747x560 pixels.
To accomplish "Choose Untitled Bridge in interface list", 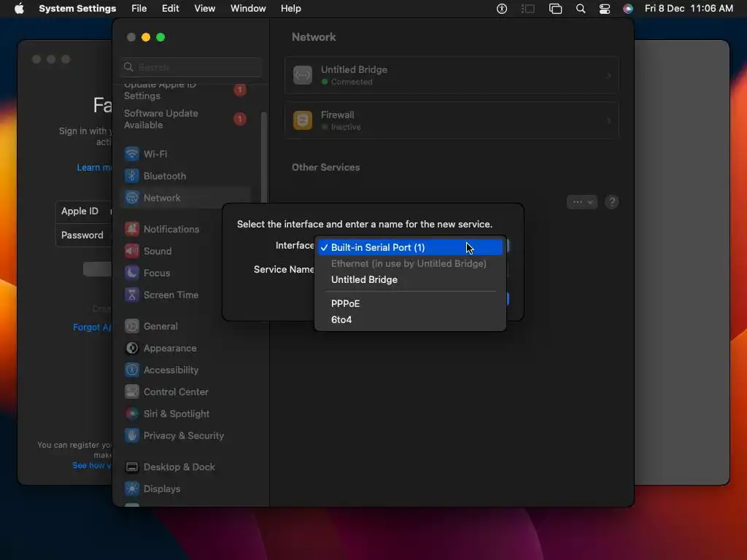I will click(x=410, y=279).
